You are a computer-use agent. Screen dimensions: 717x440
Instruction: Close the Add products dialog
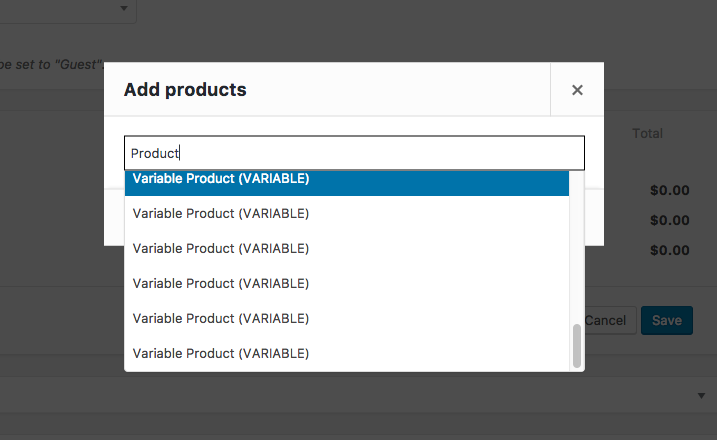[x=577, y=90]
